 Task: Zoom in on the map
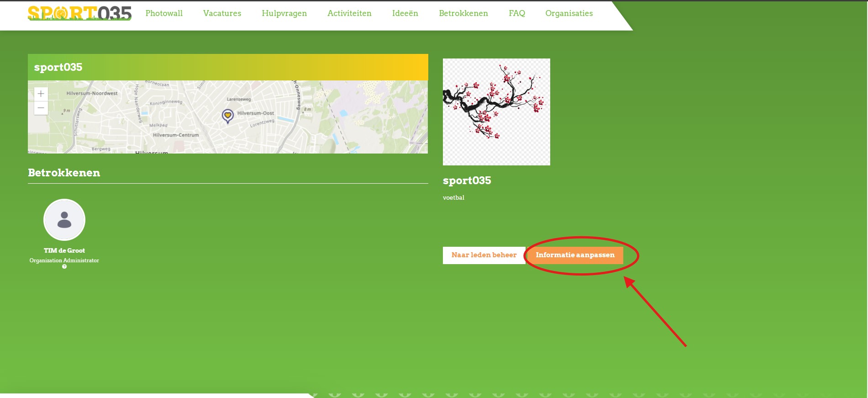pos(41,94)
